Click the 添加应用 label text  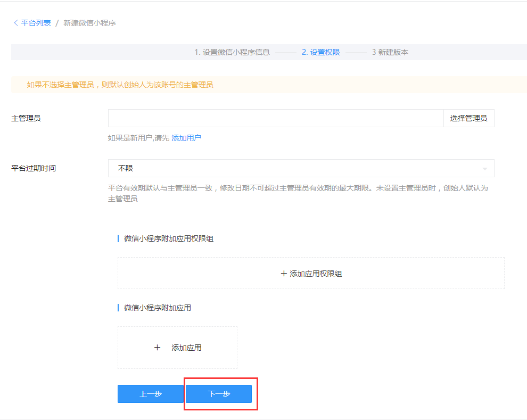tap(186, 348)
